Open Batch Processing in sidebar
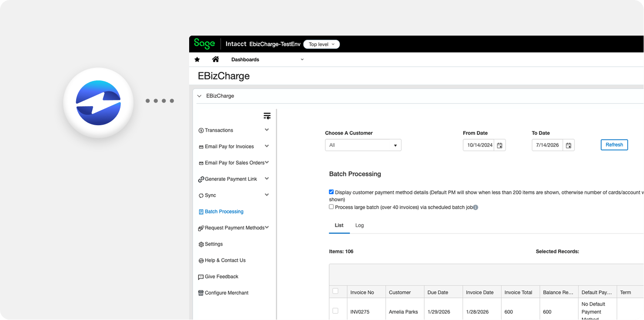Image resolution: width=644 pixels, height=320 pixels. click(x=224, y=212)
